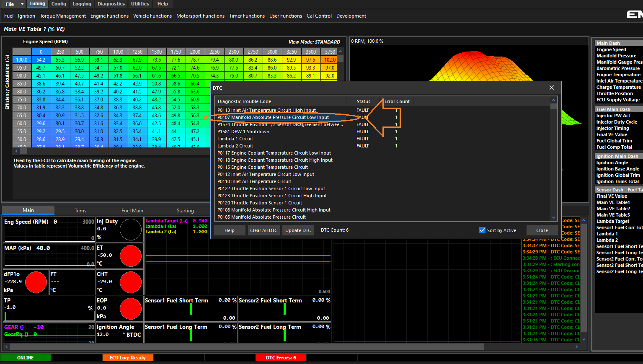Viewport: 643px width, 364px height.
Task: Uncheck the Sort by Active checkbox
Action: pyautogui.click(x=482, y=230)
